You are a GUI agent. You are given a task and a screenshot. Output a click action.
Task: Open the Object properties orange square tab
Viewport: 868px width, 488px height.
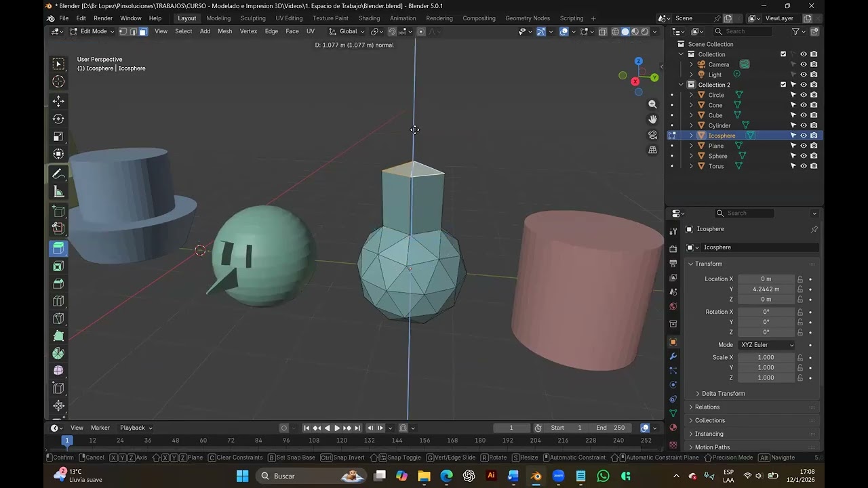click(x=673, y=342)
